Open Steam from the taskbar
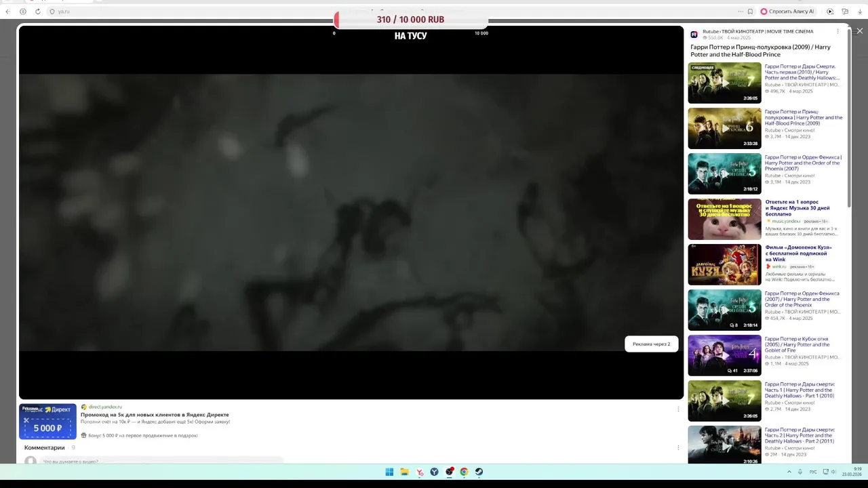 pos(479,472)
